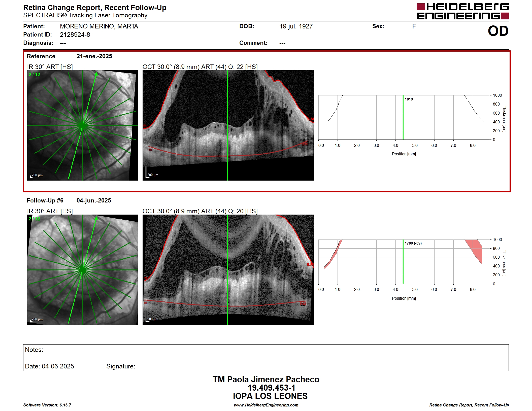The height and width of the screenshot is (411, 532).
Task: Click the patient ID 2128924-8
Action: pyautogui.click(x=75, y=35)
